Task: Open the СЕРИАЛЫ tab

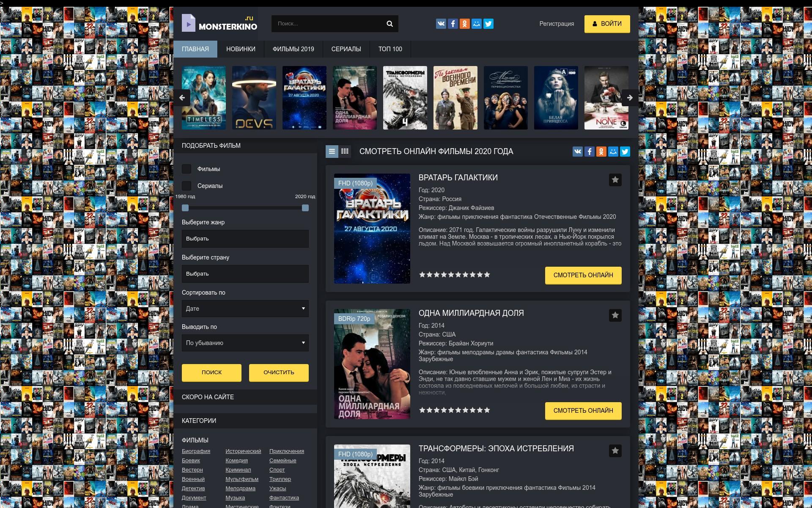Action: pyautogui.click(x=346, y=49)
